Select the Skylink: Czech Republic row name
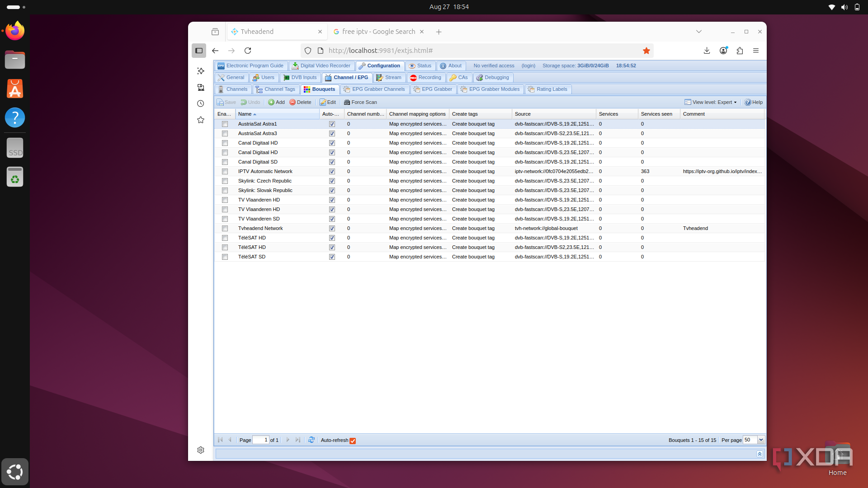This screenshot has height=488, width=868. click(264, 181)
